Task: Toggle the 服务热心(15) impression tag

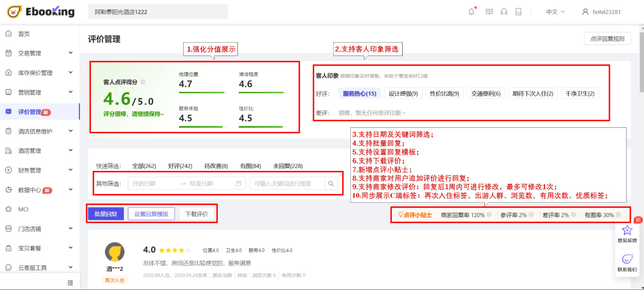Action: pyautogui.click(x=359, y=93)
